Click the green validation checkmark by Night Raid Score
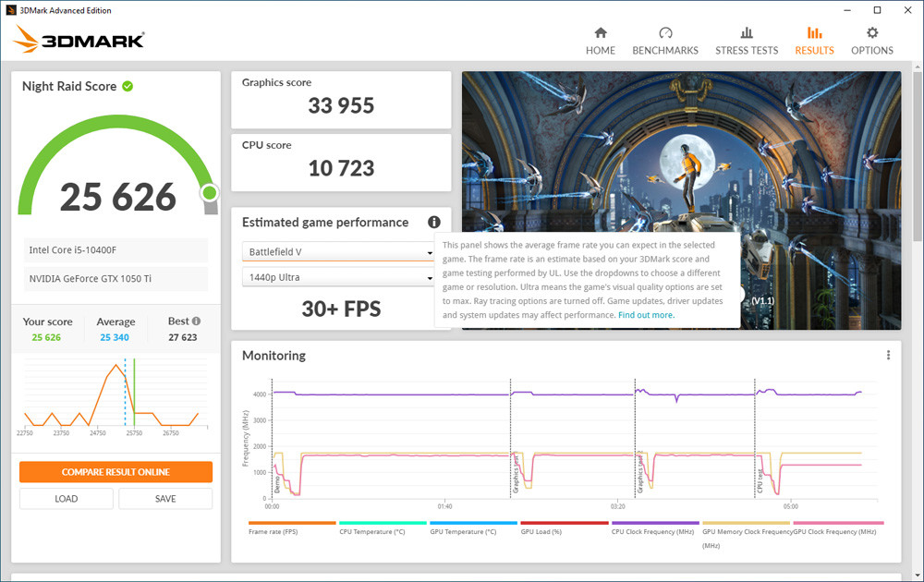This screenshot has width=924, height=582. click(x=128, y=86)
